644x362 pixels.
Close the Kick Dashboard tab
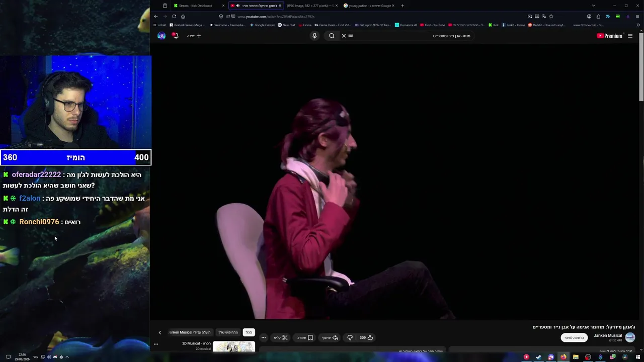[x=223, y=6]
